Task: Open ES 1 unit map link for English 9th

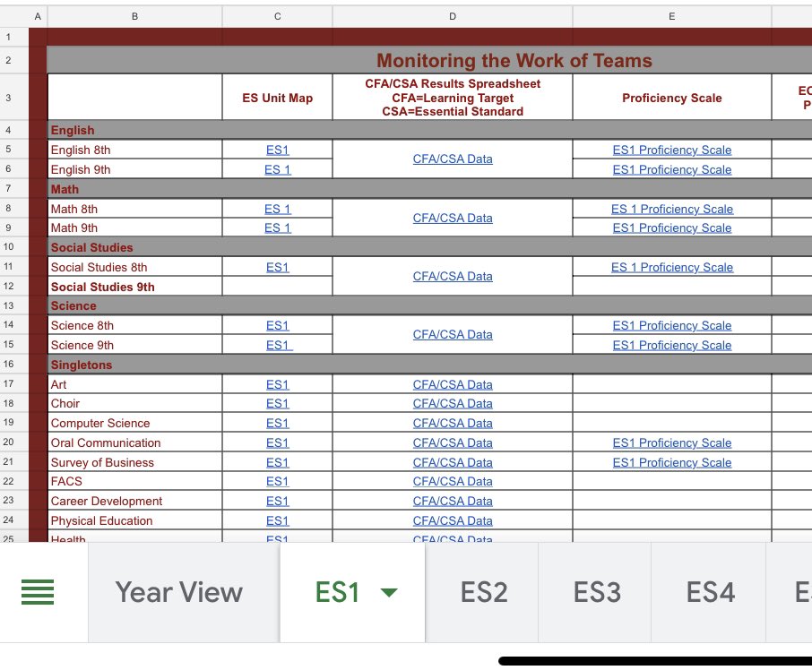Action: 278,169
